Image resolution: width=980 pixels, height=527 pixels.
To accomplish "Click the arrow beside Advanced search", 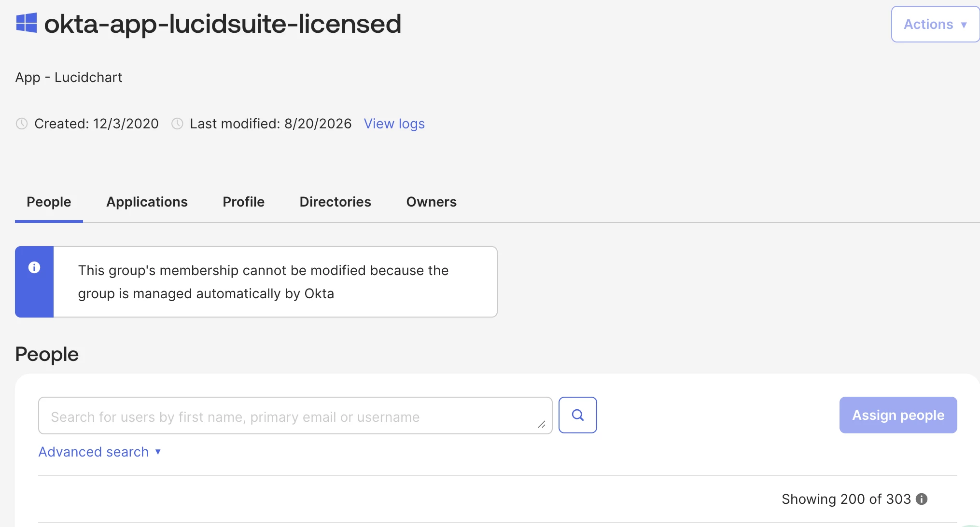I will pos(158,452).
